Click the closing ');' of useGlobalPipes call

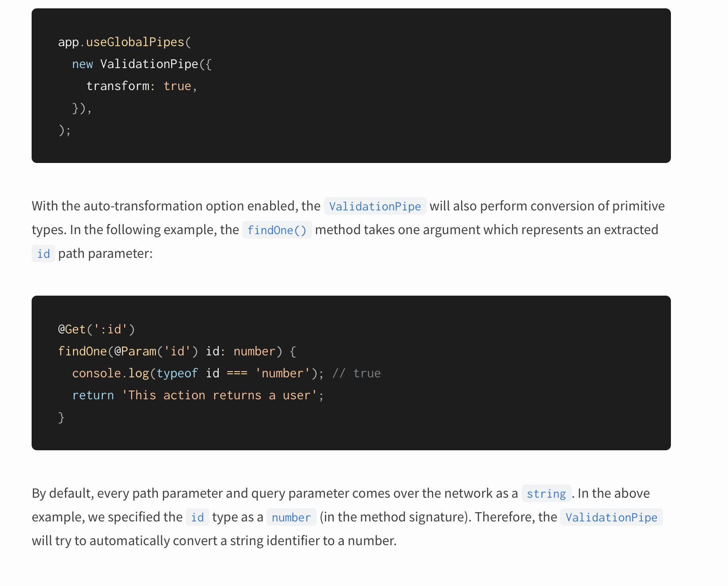pos(65,130)
